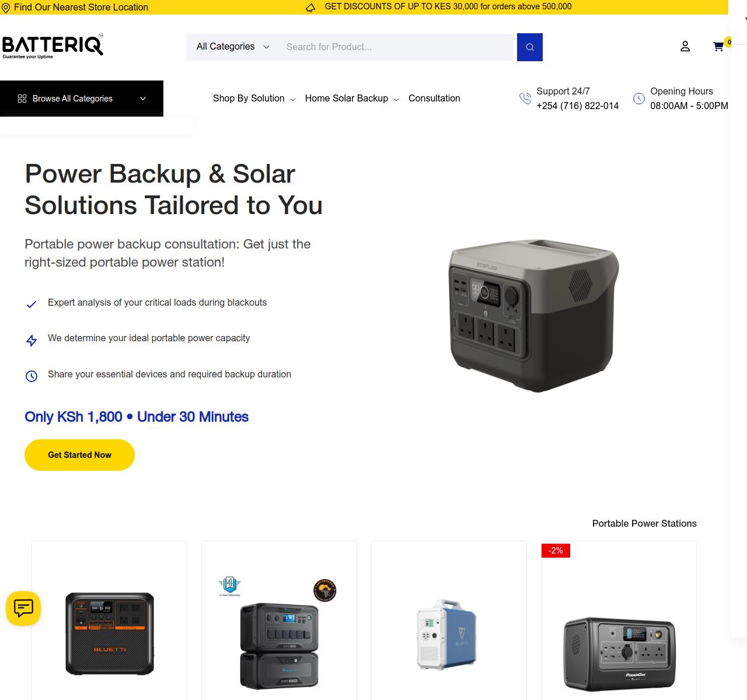The image size is (747, 700).
Task: Click the clock icon next to Opening Hours
Action: pos(638,99)
